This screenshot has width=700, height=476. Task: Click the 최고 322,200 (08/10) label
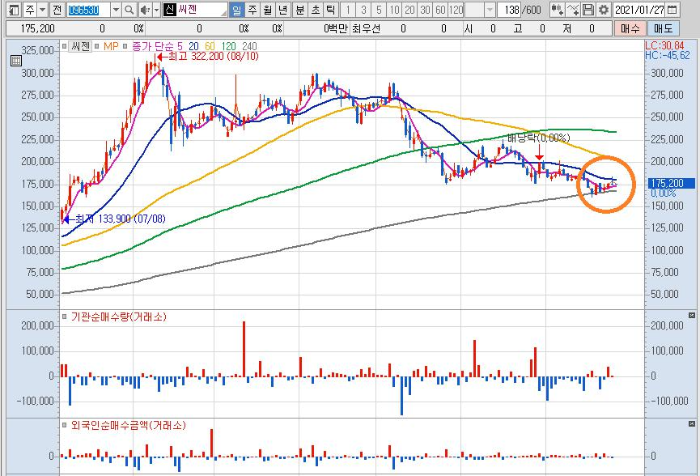pyautogui.click(x=212, y=57)
